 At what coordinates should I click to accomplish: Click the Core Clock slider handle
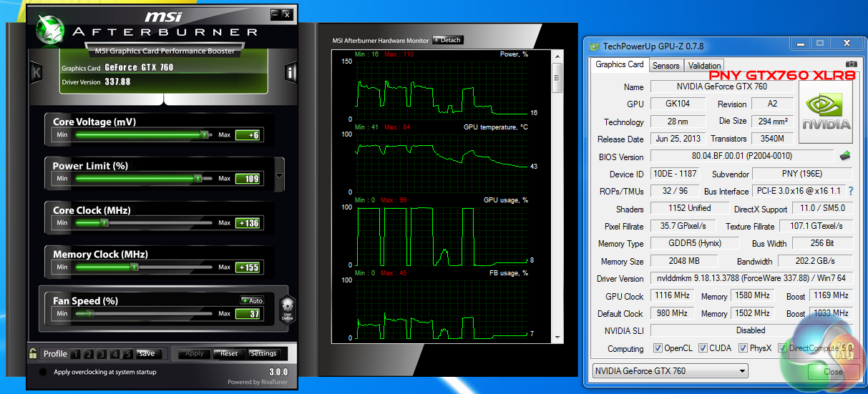pyautogui.click(x=104, y=222)
